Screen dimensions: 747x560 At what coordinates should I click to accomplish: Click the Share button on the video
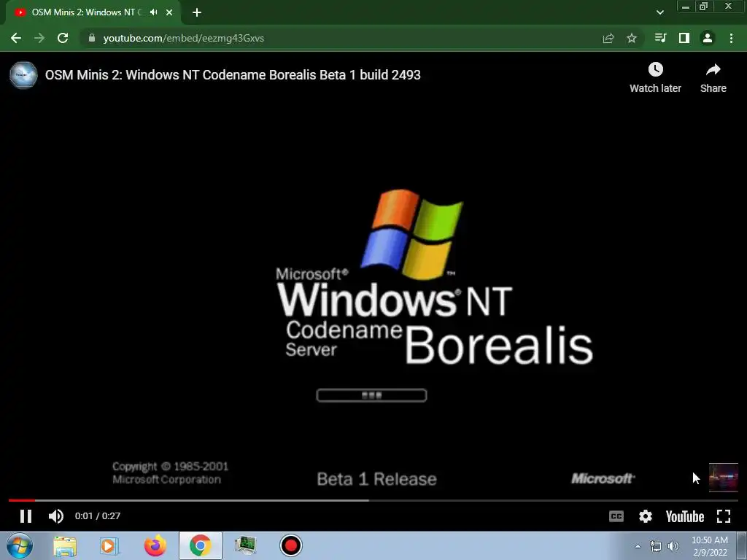[x=713, y=77]
